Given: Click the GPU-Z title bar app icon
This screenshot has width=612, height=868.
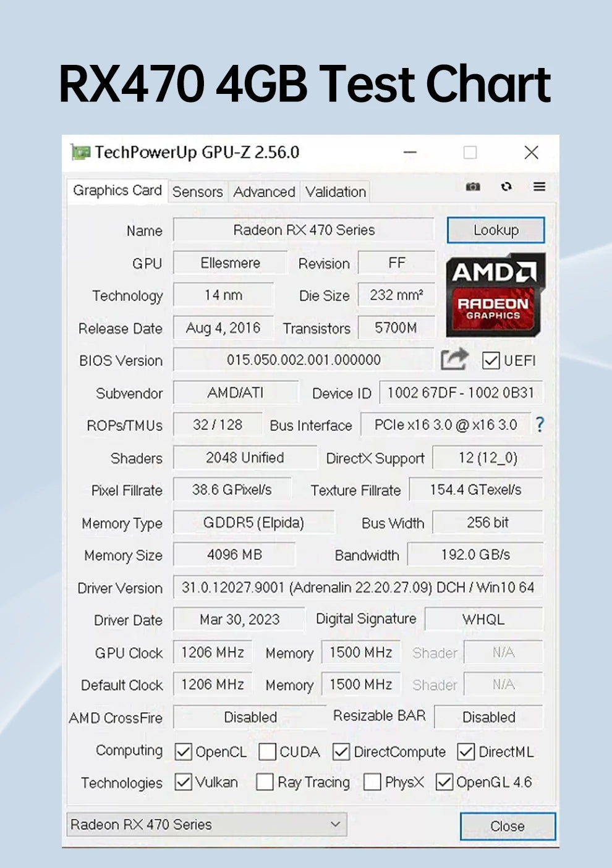Looking at the screenshot, I should [80, 152].
